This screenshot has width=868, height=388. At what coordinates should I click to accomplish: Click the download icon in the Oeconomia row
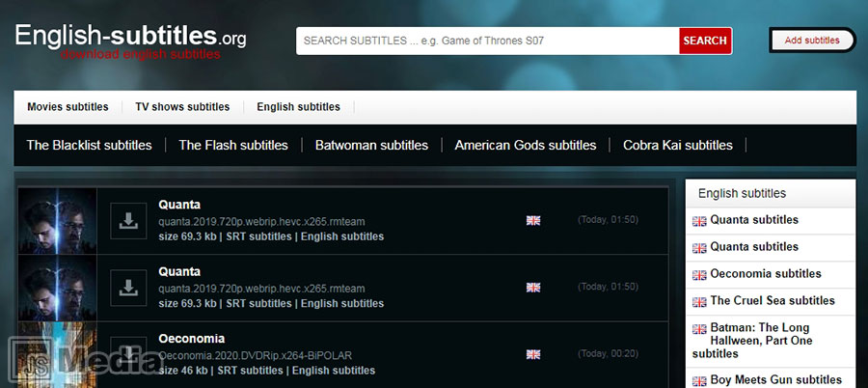tap(128, 355)
